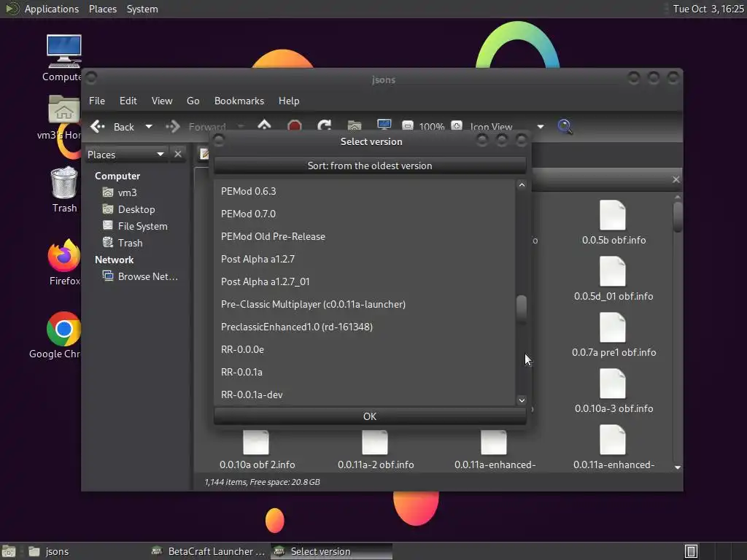747x560 pixels.
Task: Reload the jsons folder view
Action: pos(325,126)
